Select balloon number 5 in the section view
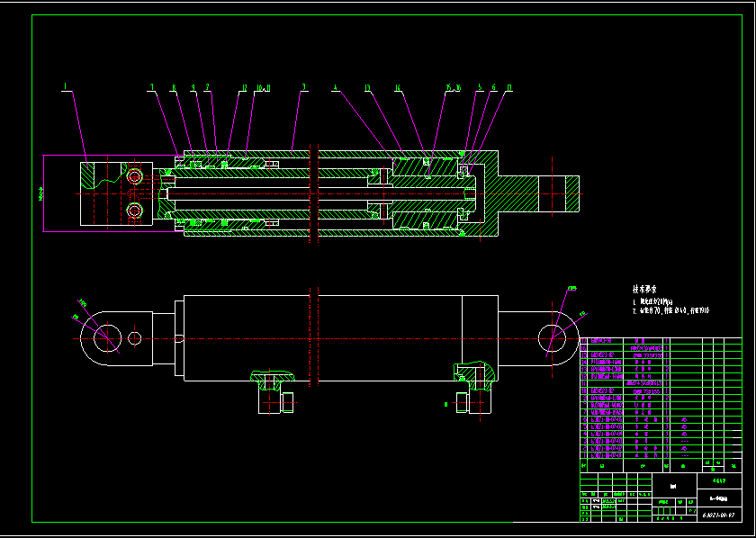The width and height of the screenshot is (756, 538). tap(480, 87)
